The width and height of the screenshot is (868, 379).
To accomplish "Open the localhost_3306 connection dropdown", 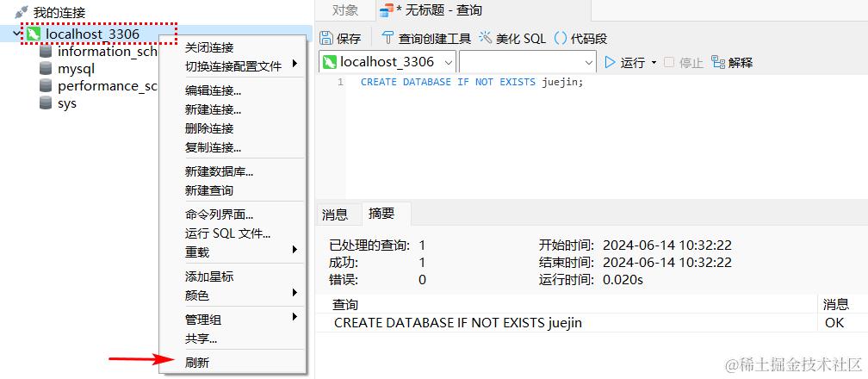I will [x=449, y=62].
